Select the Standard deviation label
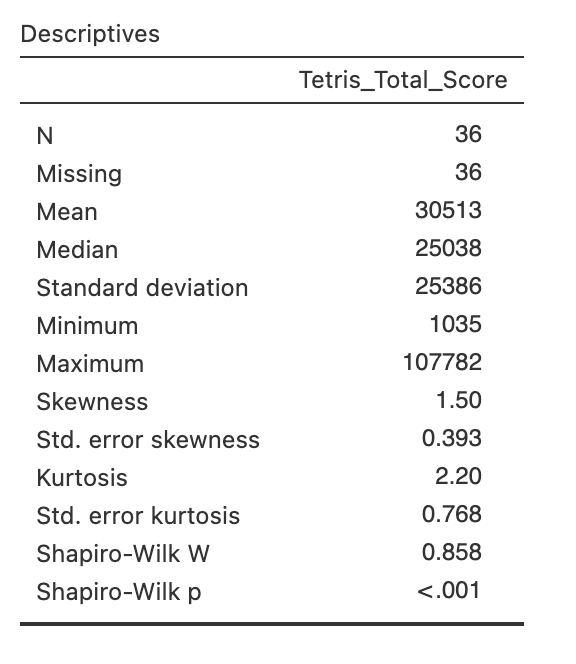This screenshot has width=576, height=664. (142, 288)
